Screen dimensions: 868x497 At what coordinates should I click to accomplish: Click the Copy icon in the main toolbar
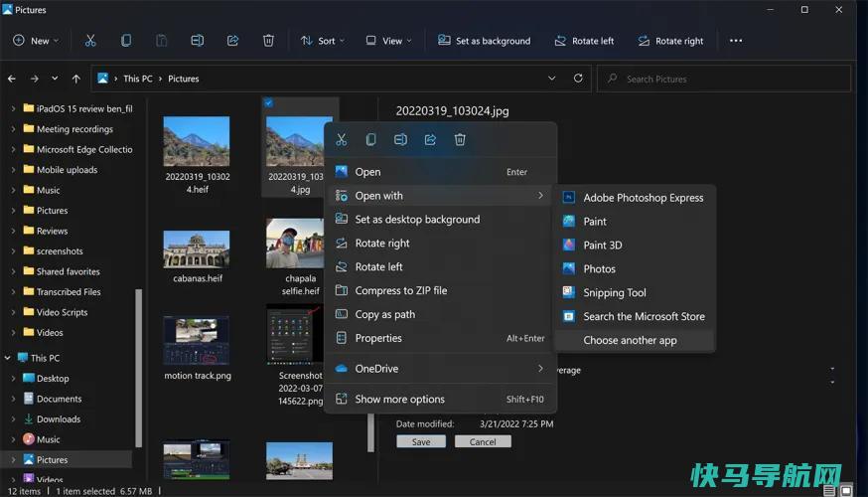coord(126,41)
